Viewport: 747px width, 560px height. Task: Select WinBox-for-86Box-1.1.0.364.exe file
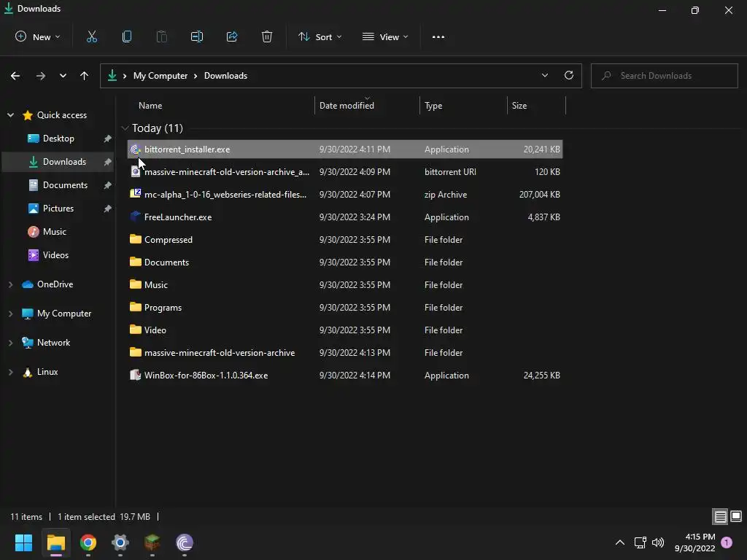(x=345, y=376)
